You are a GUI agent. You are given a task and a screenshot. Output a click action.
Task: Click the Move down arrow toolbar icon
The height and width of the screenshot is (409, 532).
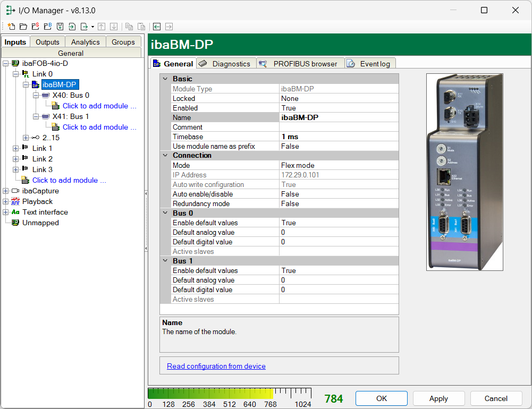click(114, 27)
